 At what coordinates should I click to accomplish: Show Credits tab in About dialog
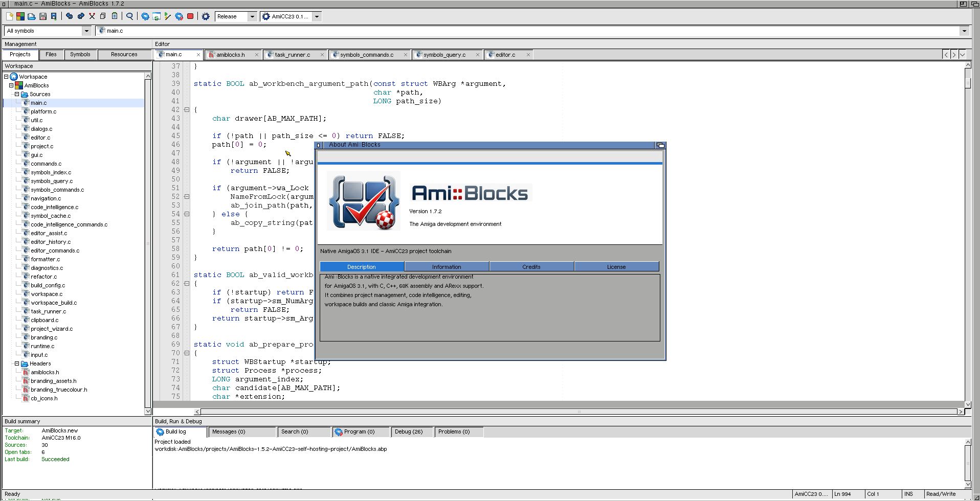pyautogui.click(x=531, y=267)
